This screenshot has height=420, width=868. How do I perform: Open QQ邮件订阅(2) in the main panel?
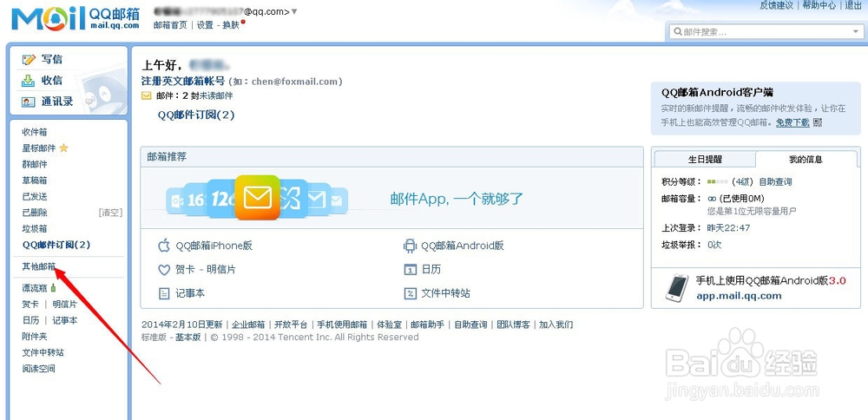(196, 115)
